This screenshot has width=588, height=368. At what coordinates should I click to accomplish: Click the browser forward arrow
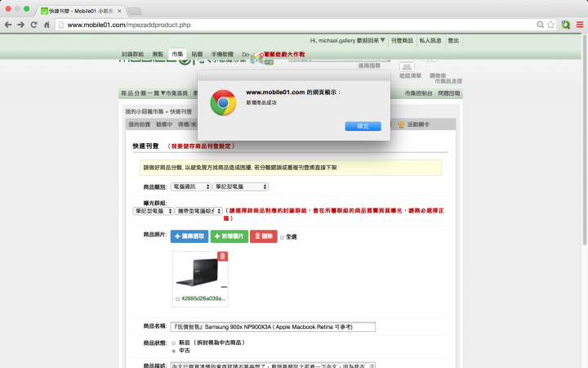20,25
